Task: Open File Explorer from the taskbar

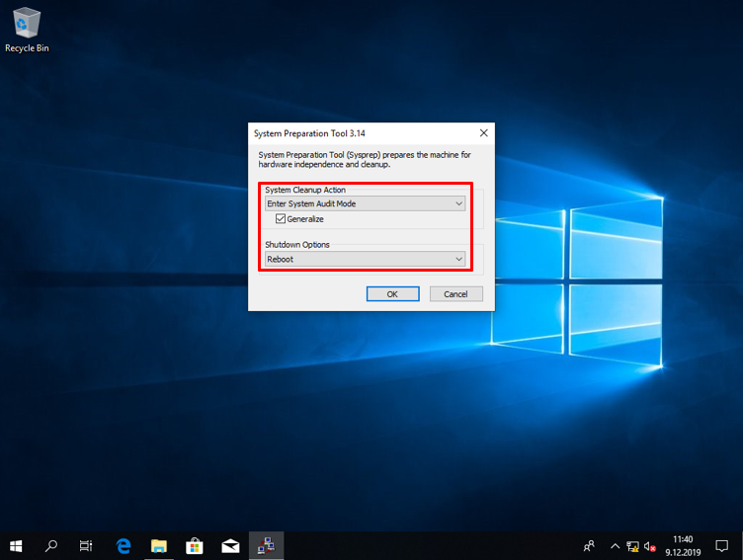Action: coord(159,546)
